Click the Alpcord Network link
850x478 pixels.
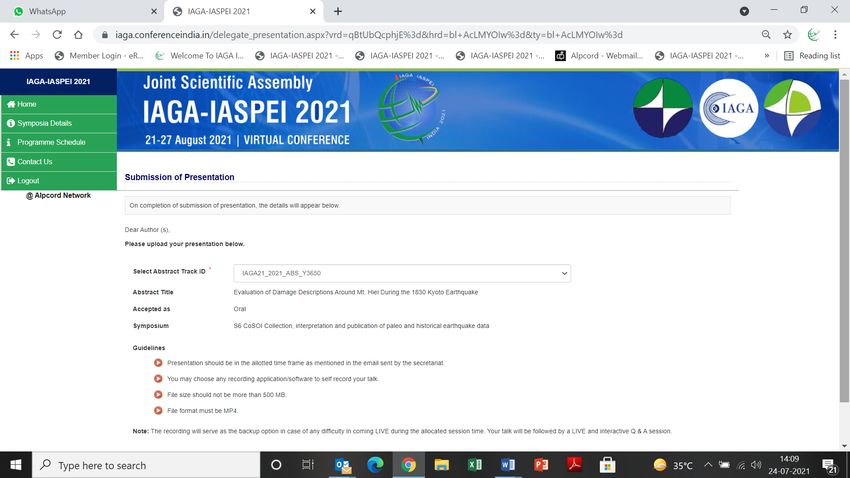coord(59,195)
